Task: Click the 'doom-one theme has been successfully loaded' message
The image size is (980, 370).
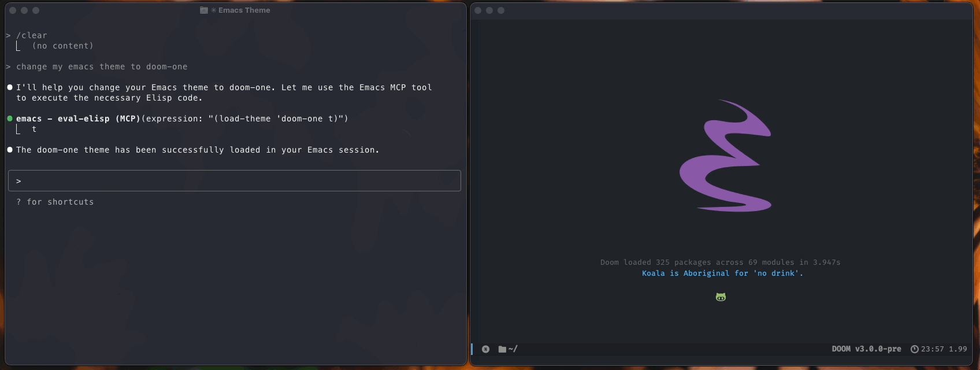Action: (198, 150)
